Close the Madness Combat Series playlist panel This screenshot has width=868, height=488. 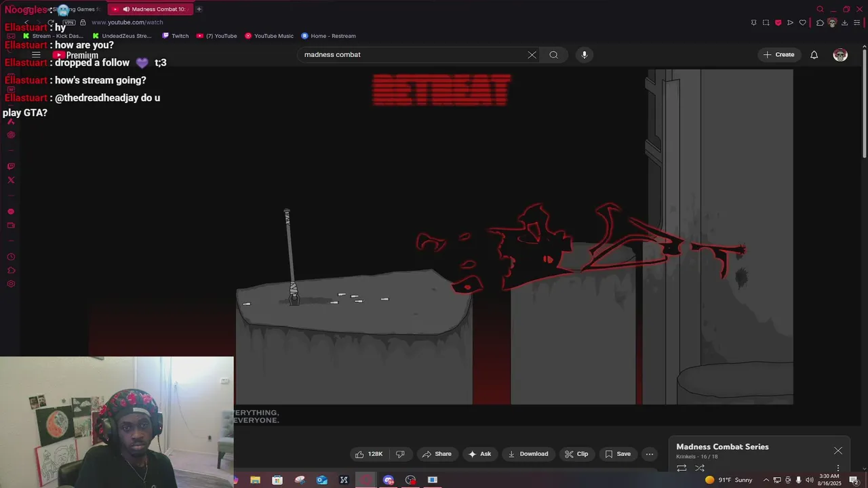click(x=838, y=451)
